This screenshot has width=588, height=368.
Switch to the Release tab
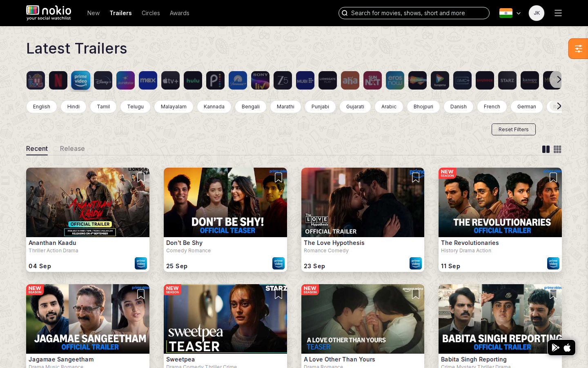(x=72, y=149)
